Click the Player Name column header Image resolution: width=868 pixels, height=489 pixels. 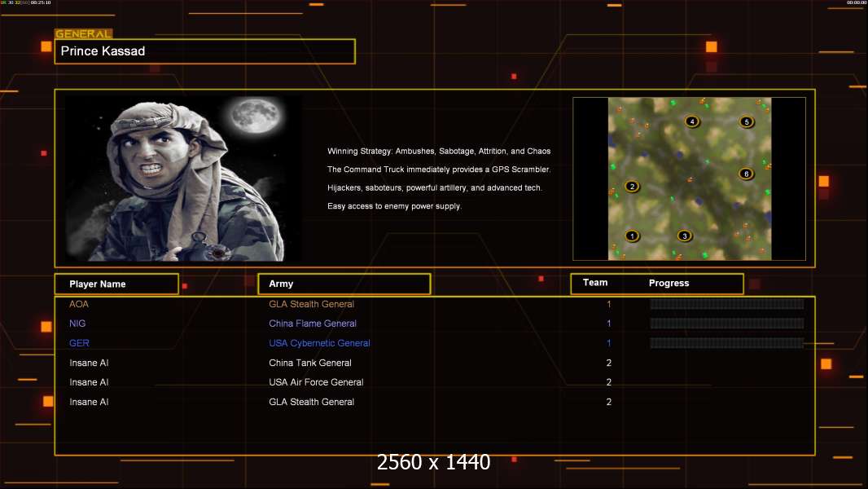[x=116, y=284]
